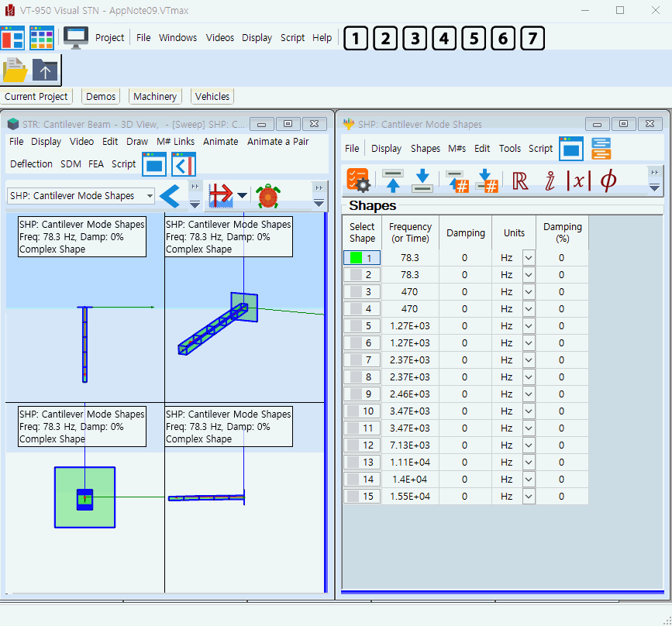Deselect shape 1 select button
Screen dimensions: 672x626
coord(362,258)
